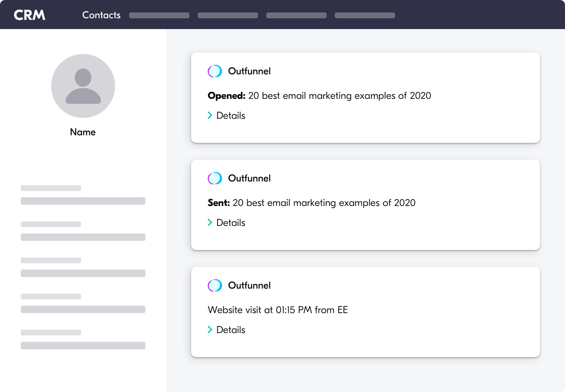Viewport: 565px width, 392px height.
Task: Expand Details for the Sent email activity
Action: coord(227,223)
